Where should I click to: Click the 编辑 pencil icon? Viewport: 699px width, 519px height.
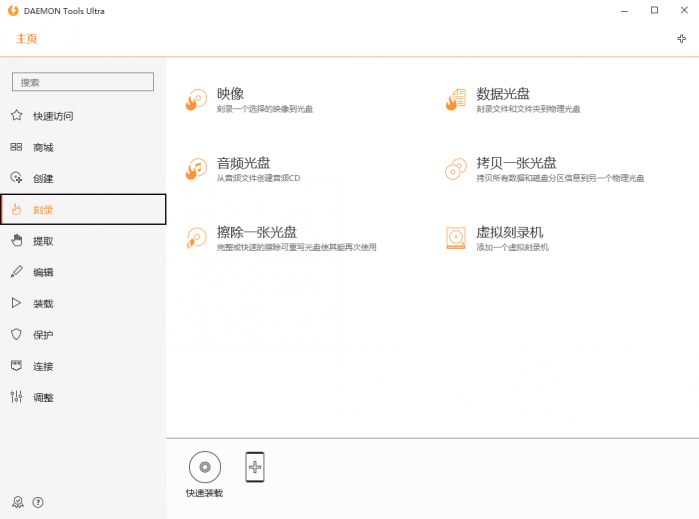point(16,272)
